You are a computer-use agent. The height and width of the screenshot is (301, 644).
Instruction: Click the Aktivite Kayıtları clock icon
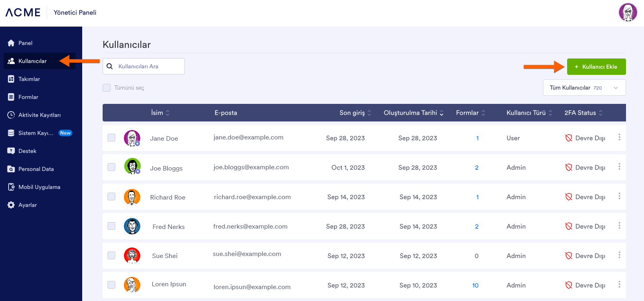(x=11, y=115)
